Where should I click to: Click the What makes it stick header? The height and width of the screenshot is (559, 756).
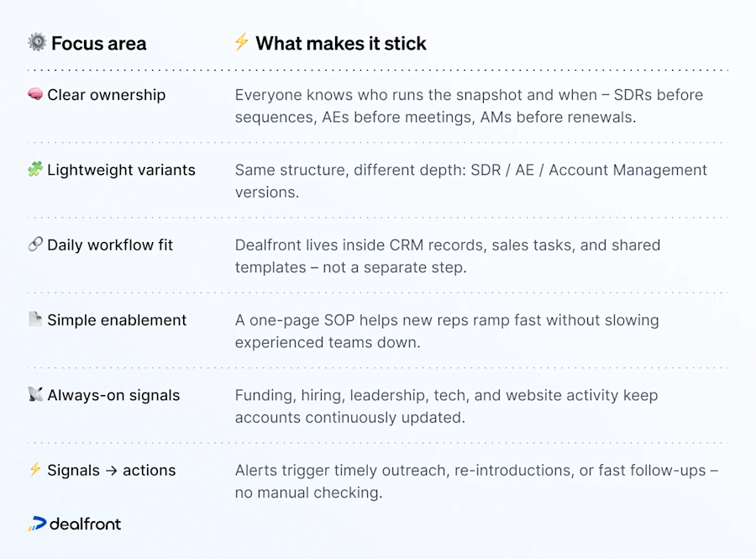[x=341, y=44]
